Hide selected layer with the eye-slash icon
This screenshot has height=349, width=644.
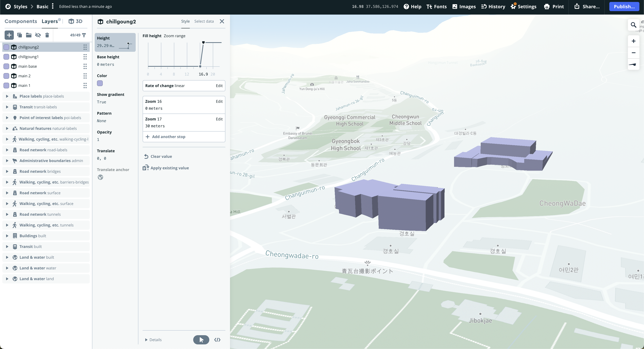point(38,35)
